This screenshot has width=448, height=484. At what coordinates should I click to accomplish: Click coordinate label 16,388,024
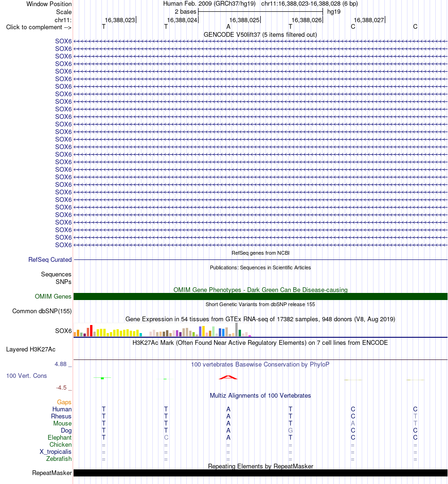click(182, 20)
